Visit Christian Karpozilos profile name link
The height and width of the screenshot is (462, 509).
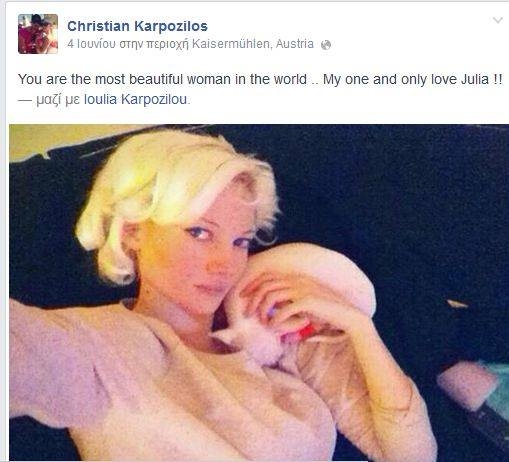click(137, 26)
